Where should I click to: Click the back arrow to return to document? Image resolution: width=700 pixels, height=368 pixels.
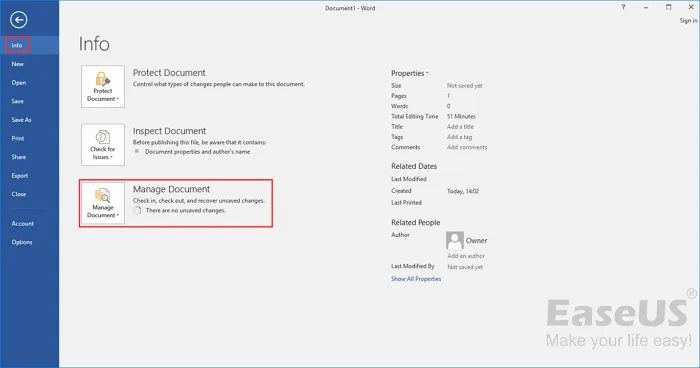[x=19, y=20]
